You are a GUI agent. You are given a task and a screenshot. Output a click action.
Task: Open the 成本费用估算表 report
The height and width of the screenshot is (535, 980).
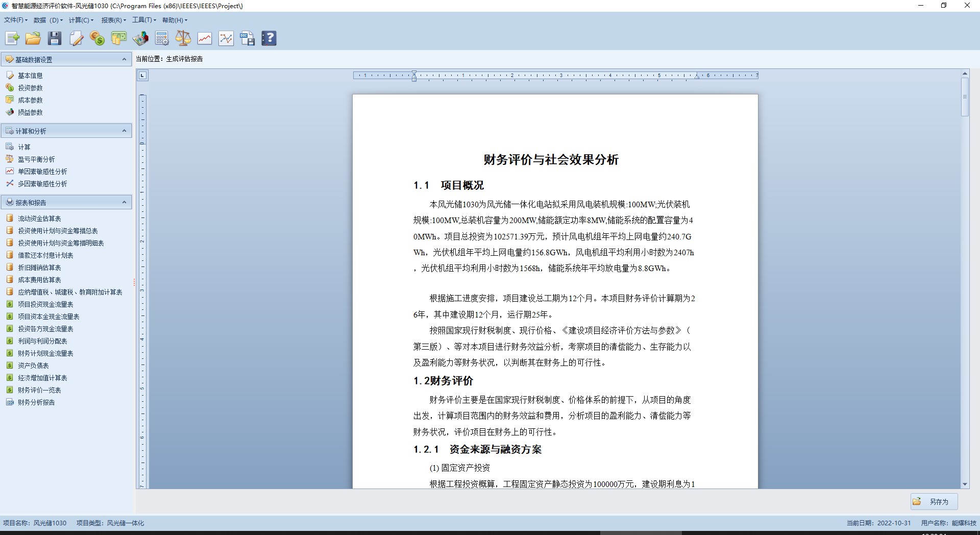point(39,280)
